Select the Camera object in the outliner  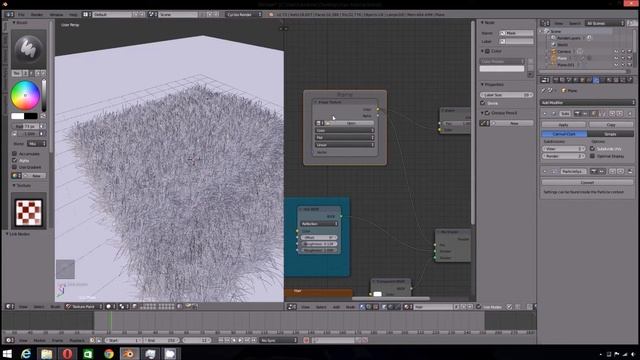pos(564,51)
